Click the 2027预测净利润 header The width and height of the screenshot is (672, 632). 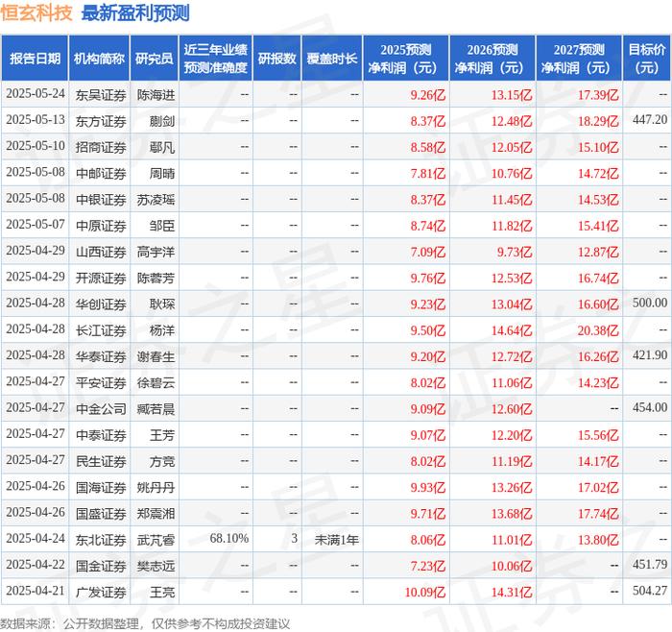(x=579, y=59)
